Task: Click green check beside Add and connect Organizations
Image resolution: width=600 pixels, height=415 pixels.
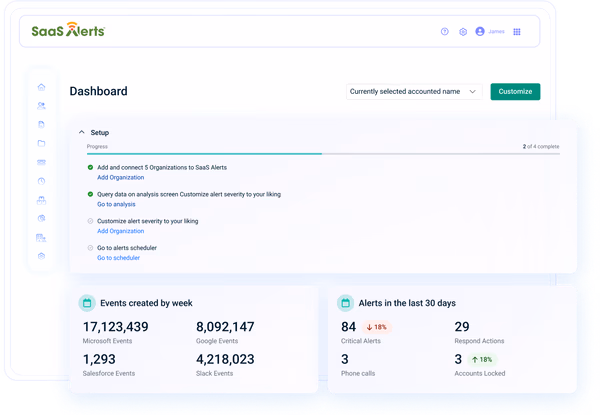Action: (90, 167)
